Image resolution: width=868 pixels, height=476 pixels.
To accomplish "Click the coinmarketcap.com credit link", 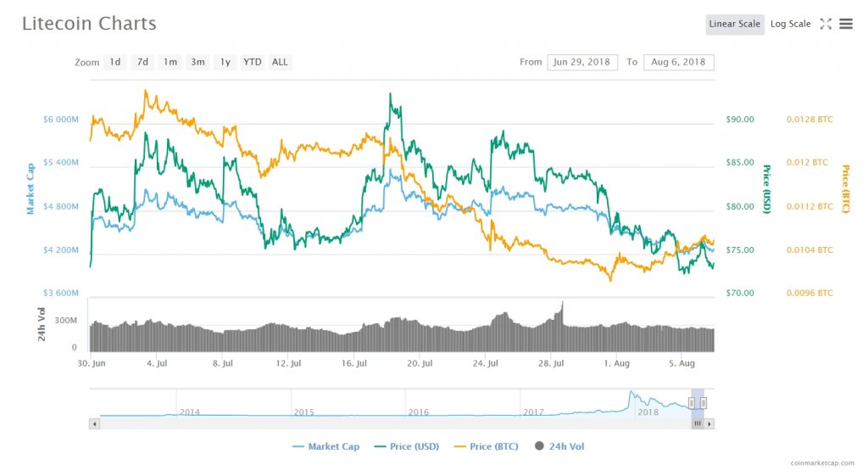I will point(822,462).
